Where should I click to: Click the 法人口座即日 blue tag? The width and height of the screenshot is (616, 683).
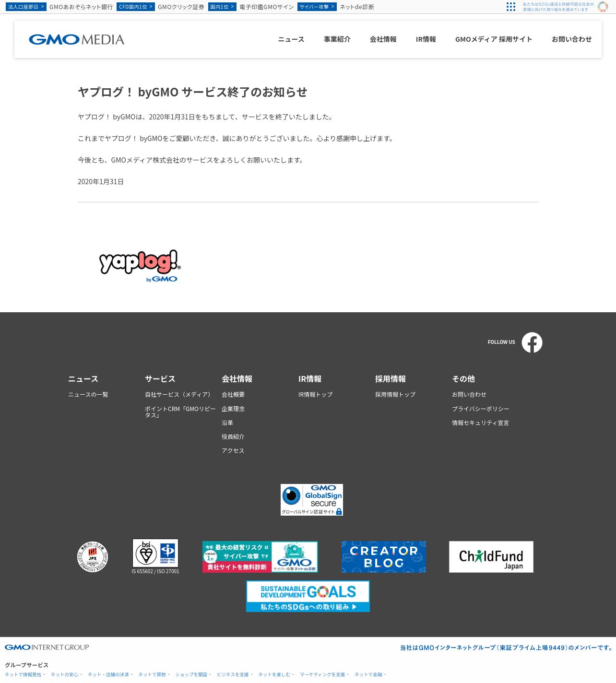(x=26, y=7)
